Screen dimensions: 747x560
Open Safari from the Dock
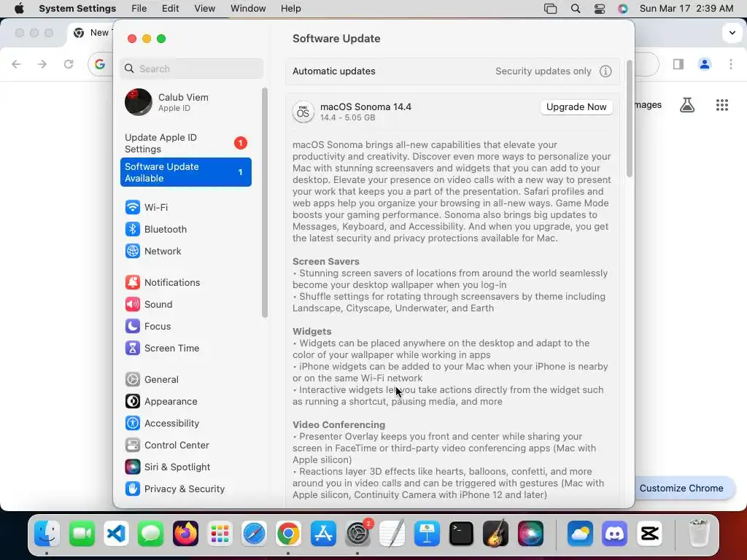pos(254,533)
